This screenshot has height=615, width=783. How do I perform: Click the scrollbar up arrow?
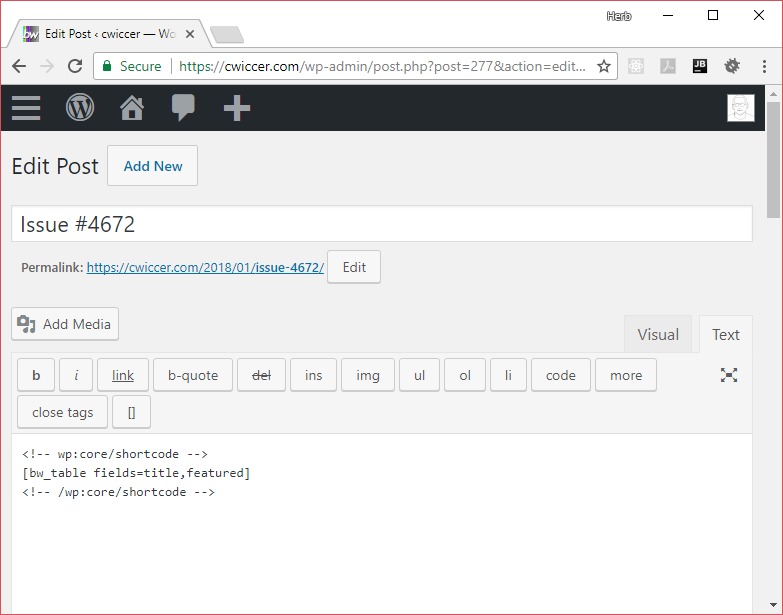(x=774, y=93)
